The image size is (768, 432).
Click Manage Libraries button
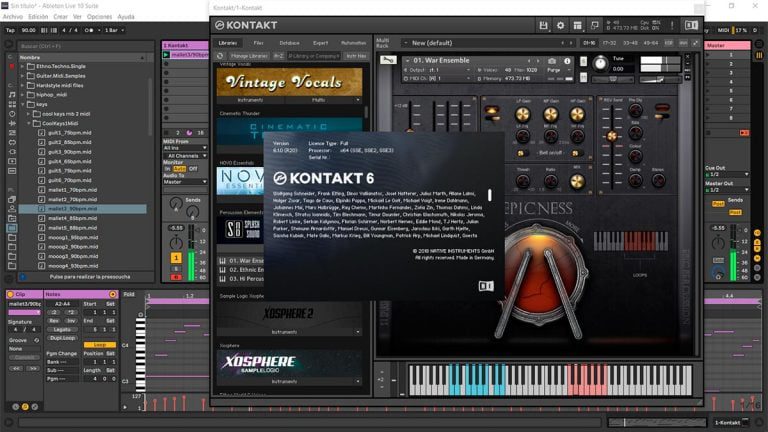click(x=249, y=56)
